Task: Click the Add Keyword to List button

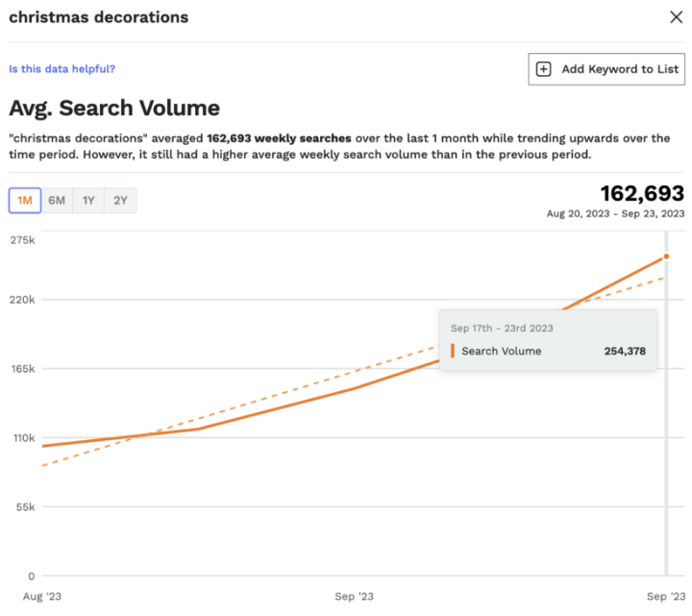Action: [x=606, y=69]
